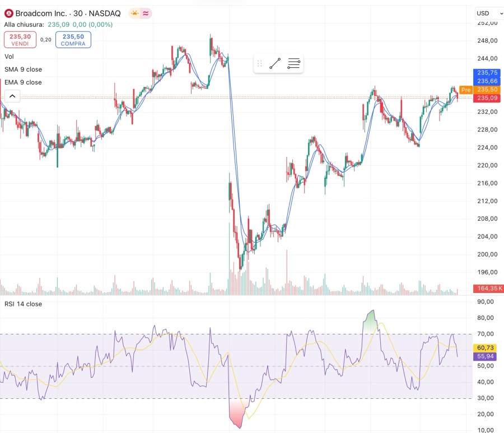
Task: Grab the floating toolbar drag handle
Action: (259, 64)
